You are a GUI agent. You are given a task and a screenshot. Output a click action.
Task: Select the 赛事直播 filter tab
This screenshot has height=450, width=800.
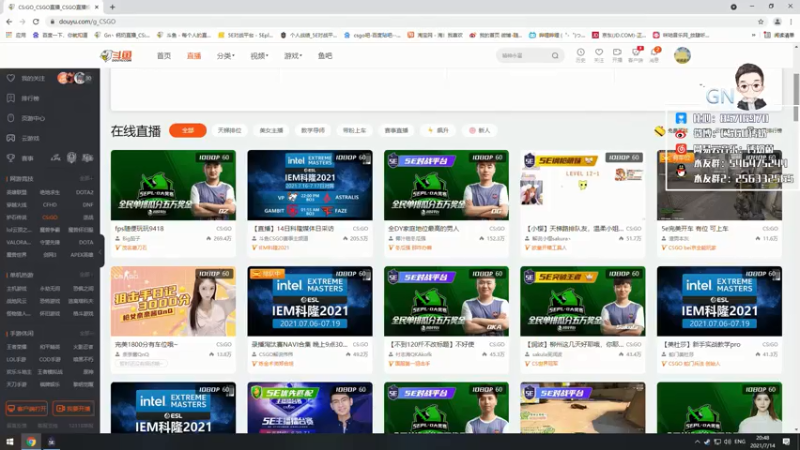(x=396, y=131)
